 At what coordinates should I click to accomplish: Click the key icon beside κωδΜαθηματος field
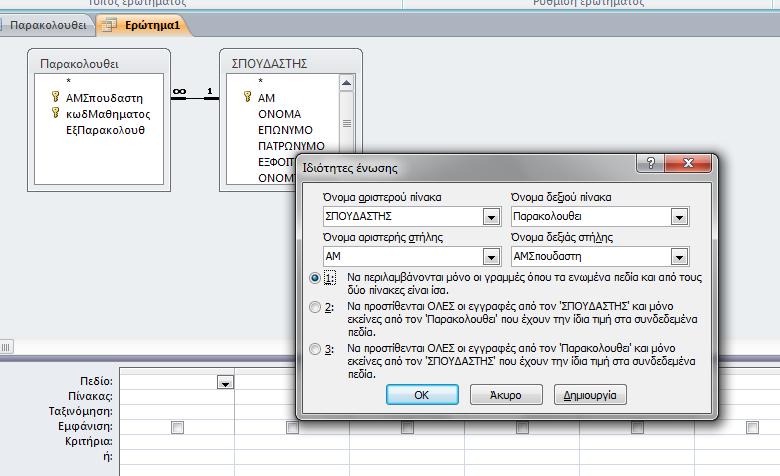[x=56, y=113]
